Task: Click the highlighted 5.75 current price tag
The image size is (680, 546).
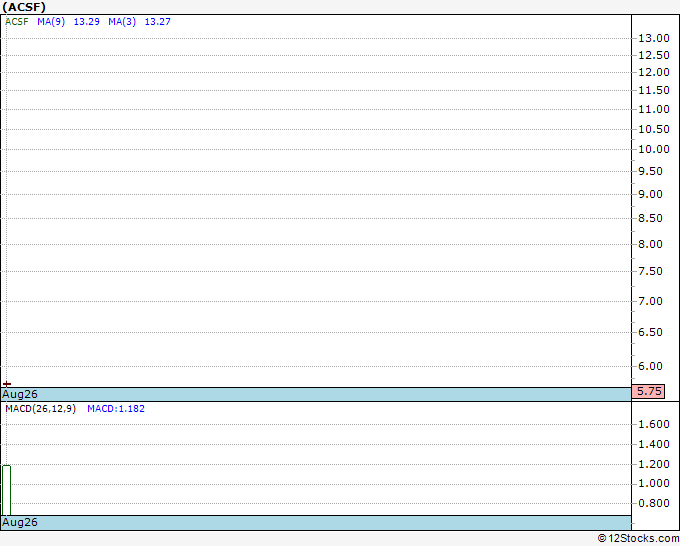Action: (648, 392)
